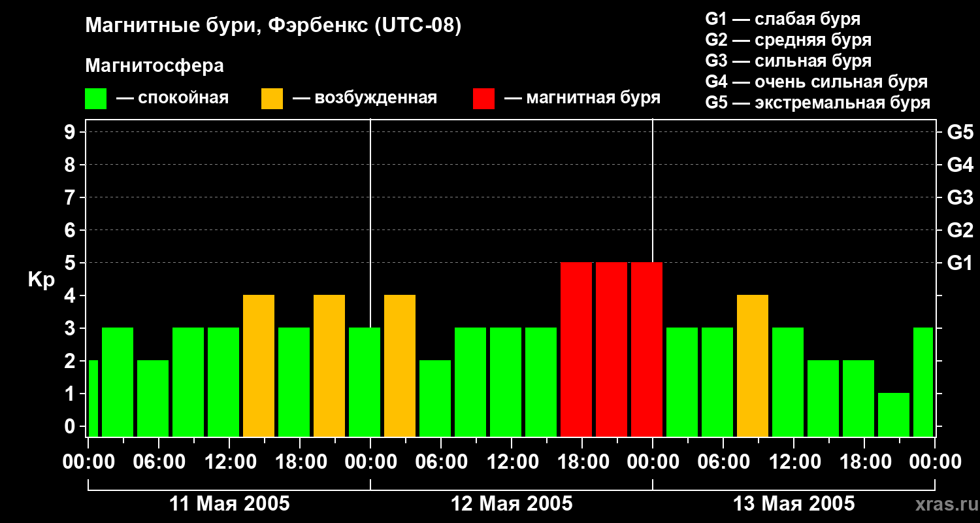Image resolution: width=980 pixels, height=523 pixels.
Task: Click the '06:00' tick label for 12 Мая
Action: pyautogui.click(x=441, y=462)
